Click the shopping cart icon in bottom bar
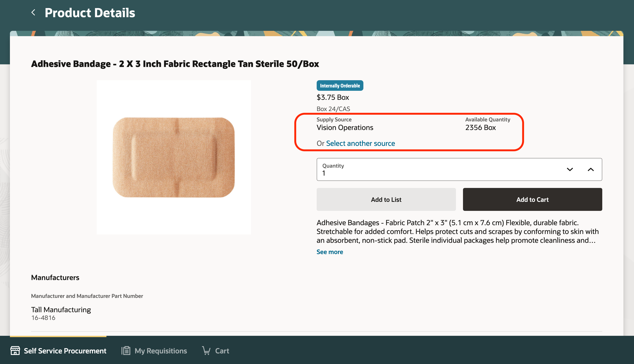 click(x=206, y=351)
